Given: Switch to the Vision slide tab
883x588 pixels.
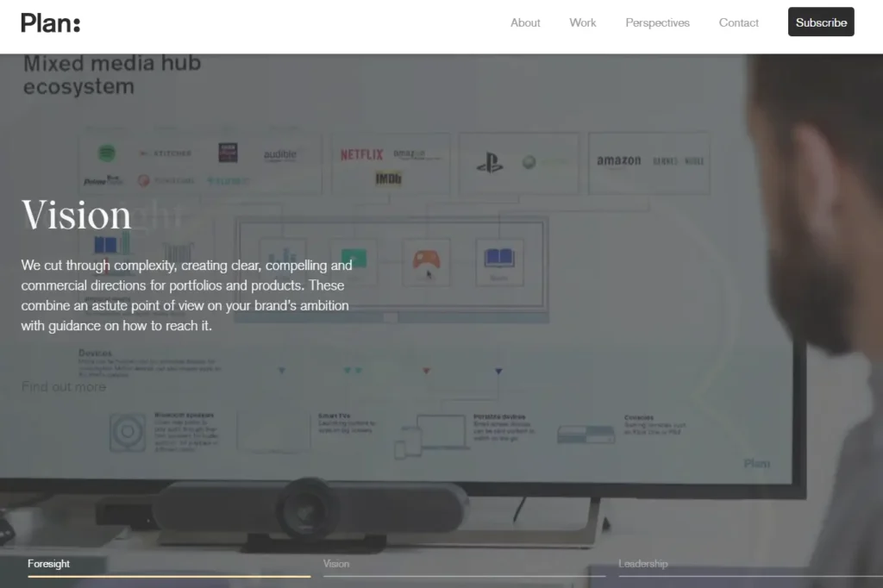Looking at the screenshot, I should (x=336, y=564).
